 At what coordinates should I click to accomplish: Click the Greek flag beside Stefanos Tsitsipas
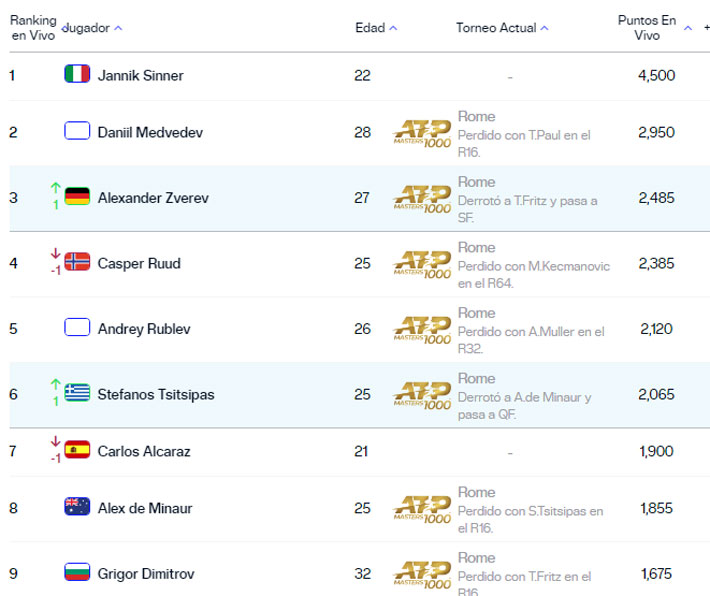pos(77,393)
